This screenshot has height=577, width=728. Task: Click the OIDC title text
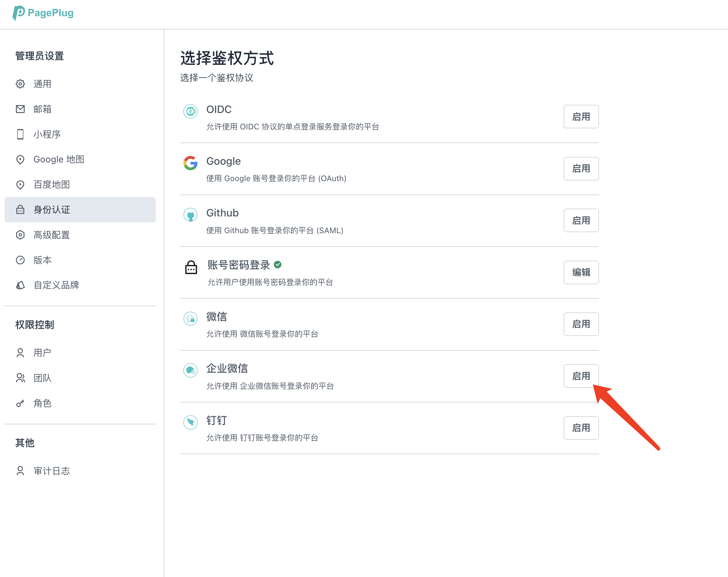(219, 109)
